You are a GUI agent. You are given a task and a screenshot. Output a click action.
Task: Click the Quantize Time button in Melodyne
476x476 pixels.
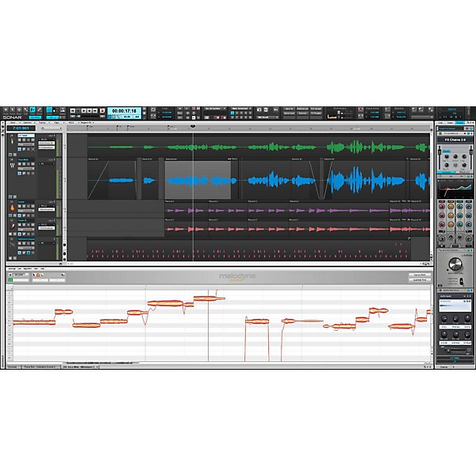point(420,279)
